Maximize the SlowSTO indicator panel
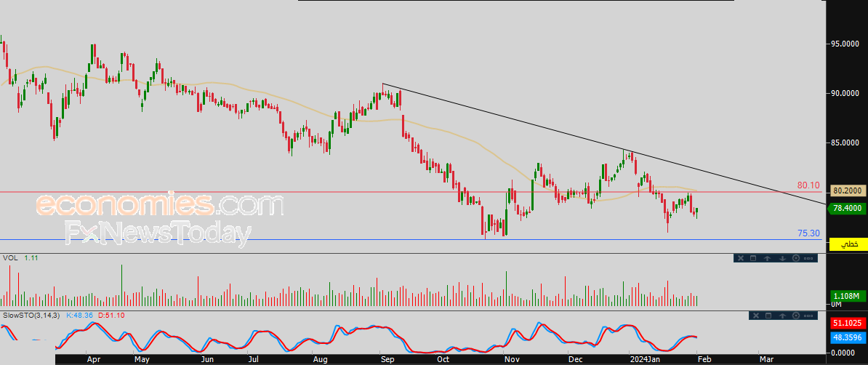The height and width of the screenshot is (365, 868). point(768,316)
